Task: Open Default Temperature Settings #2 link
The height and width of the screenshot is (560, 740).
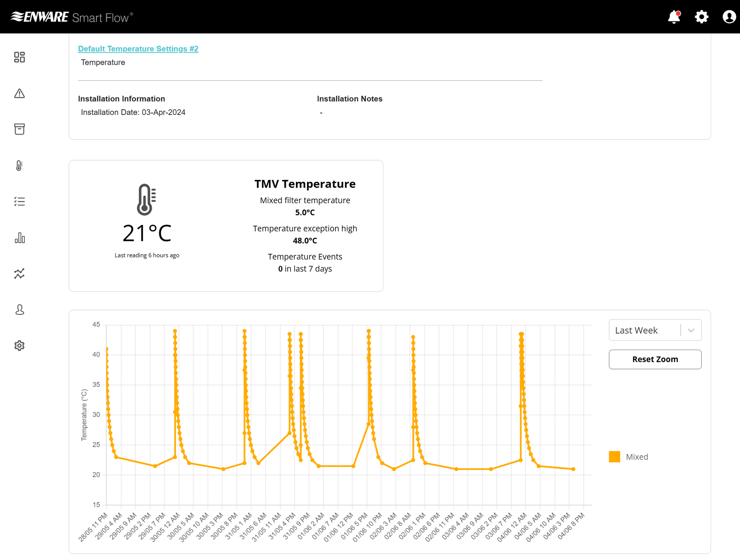Action: 138,49
